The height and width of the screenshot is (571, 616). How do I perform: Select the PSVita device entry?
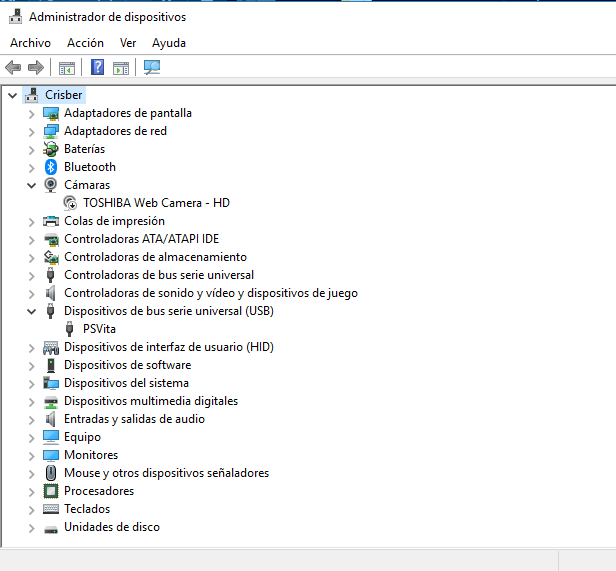[x=99, y=329]
